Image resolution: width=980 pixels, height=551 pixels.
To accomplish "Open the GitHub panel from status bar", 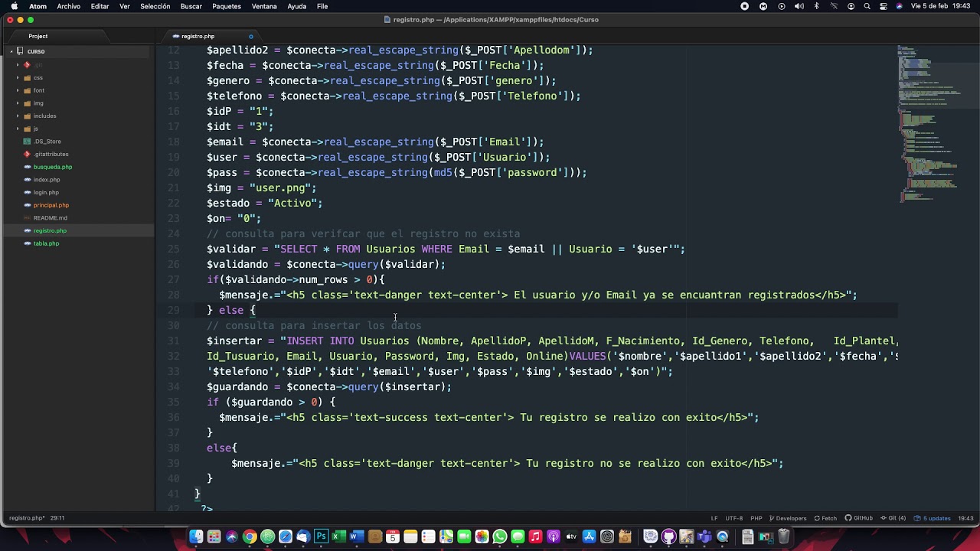I will click(859, 518).
